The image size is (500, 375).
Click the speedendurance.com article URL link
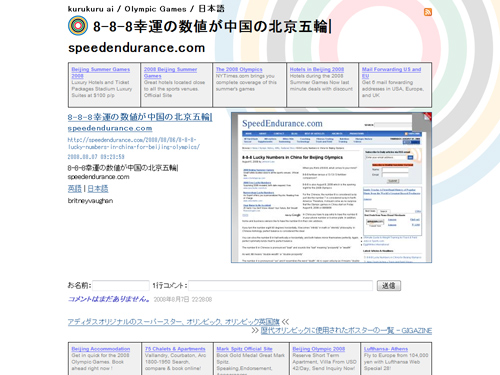pyautogui.click(x=134, y=143)
